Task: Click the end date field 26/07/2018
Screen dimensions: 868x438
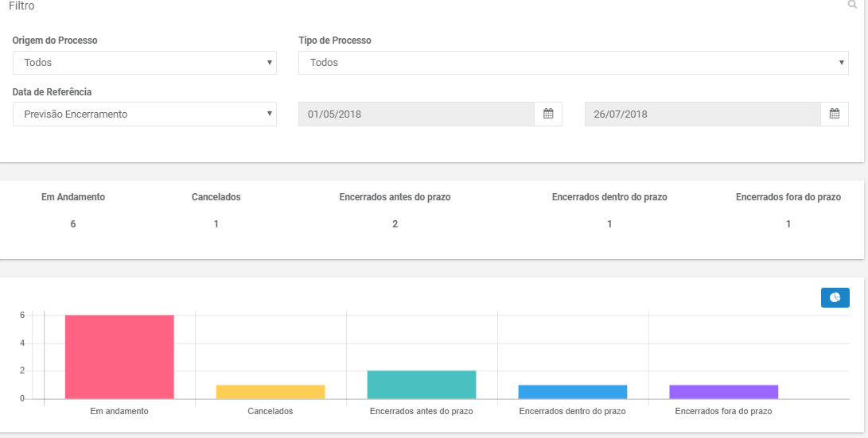Action: (x=703, y=114)
